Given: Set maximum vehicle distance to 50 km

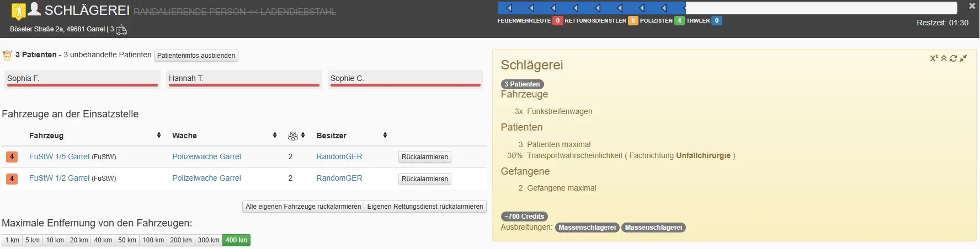Looking at the screenshot, I should point(127,240).
